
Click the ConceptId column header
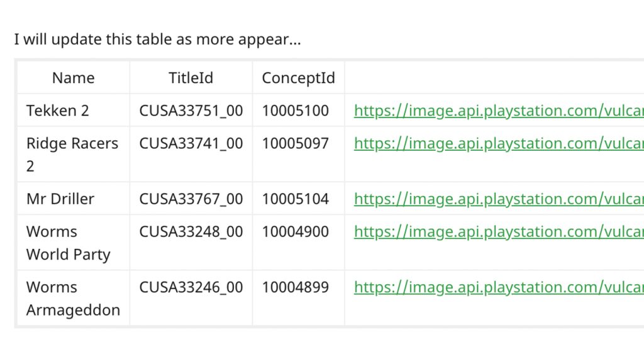tap(298, 78)
